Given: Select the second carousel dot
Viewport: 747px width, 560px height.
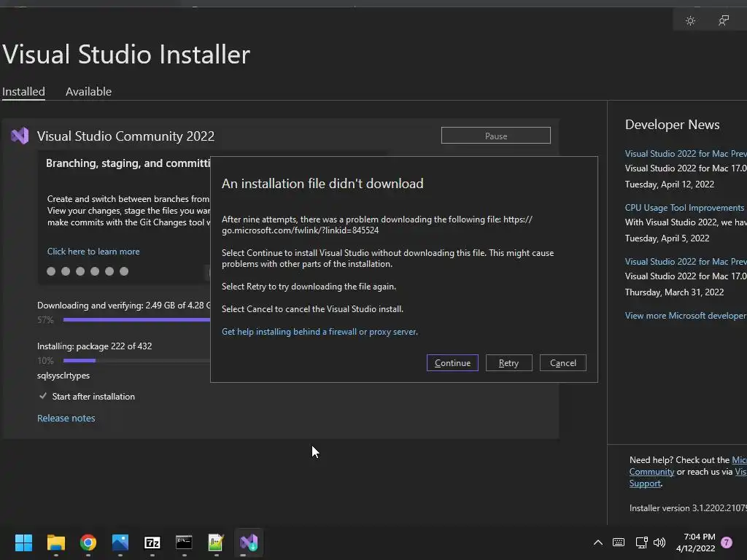Looking at the screenshot, I should pyautogui.click(x=66, y=271).
